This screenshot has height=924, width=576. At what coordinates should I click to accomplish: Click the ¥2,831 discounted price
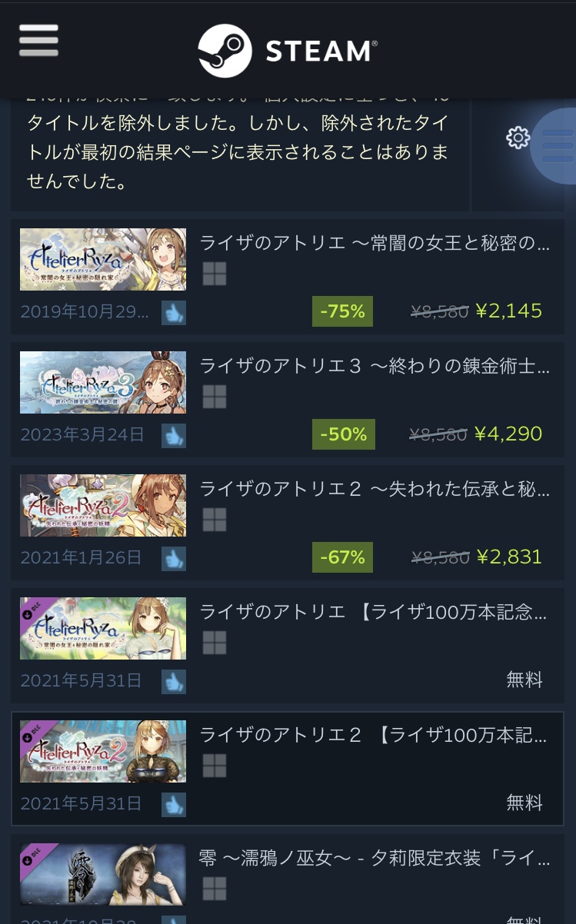point(509,557)
